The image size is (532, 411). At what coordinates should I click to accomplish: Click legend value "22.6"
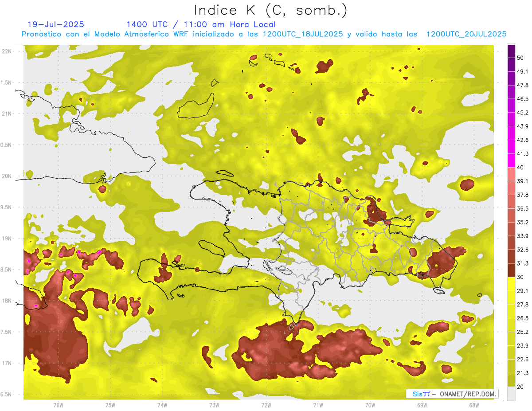point(522,360)
